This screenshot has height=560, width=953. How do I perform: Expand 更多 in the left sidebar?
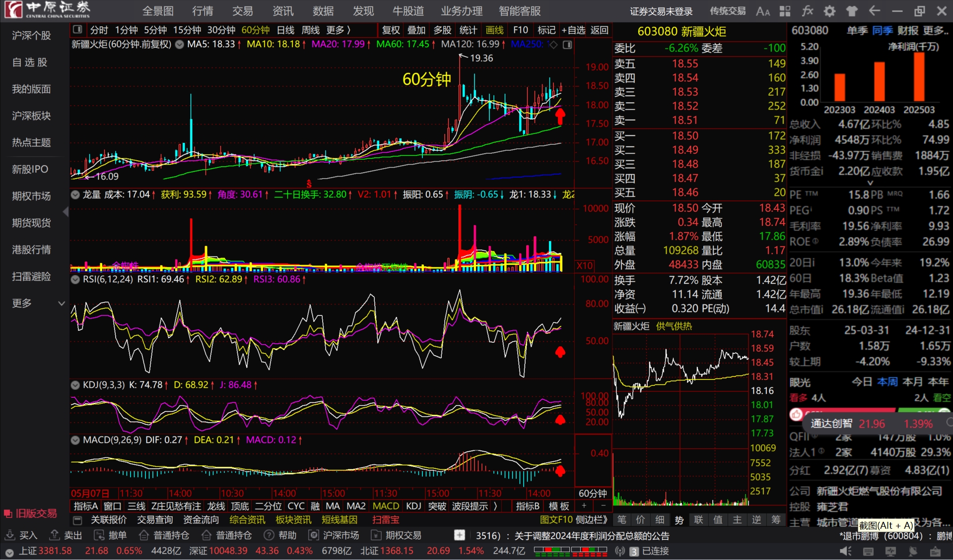[38, 303]
